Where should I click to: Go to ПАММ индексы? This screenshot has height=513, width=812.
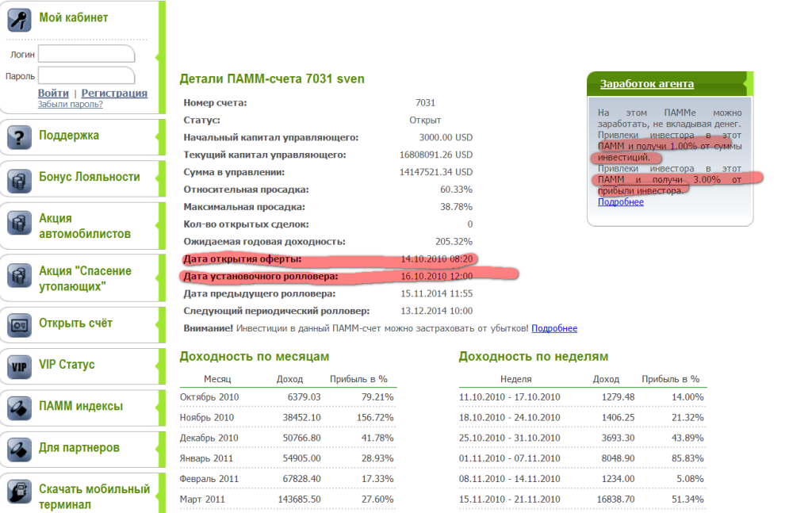click(81, 406)
